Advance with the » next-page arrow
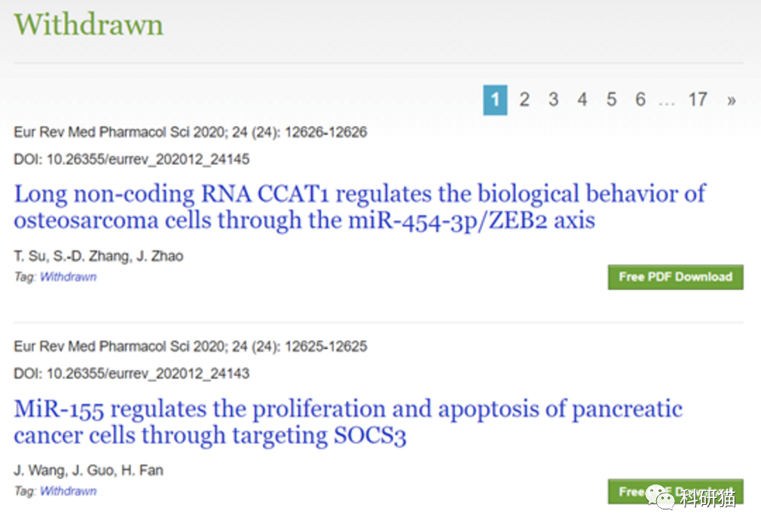This screenshot has height=532, width=761. coord(731,99)
